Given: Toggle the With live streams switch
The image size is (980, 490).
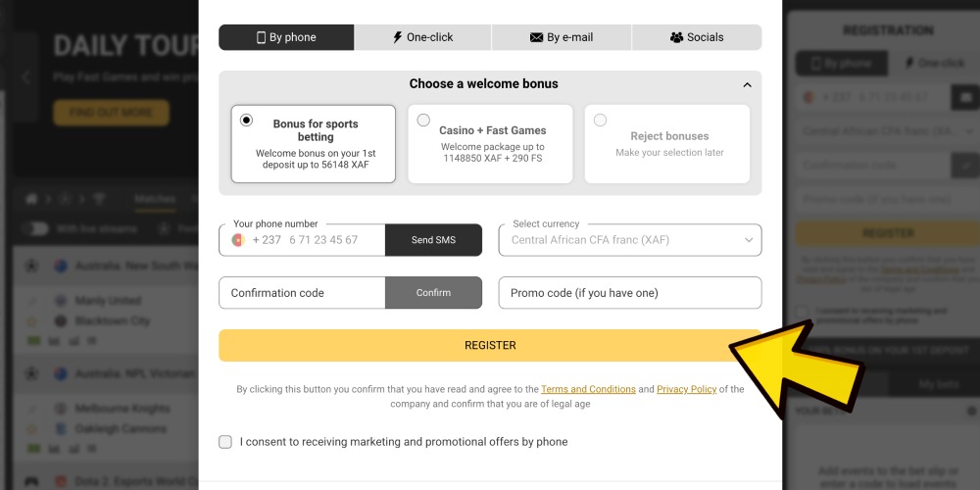Looking at the screenshot, I should (x=36, y=228).
